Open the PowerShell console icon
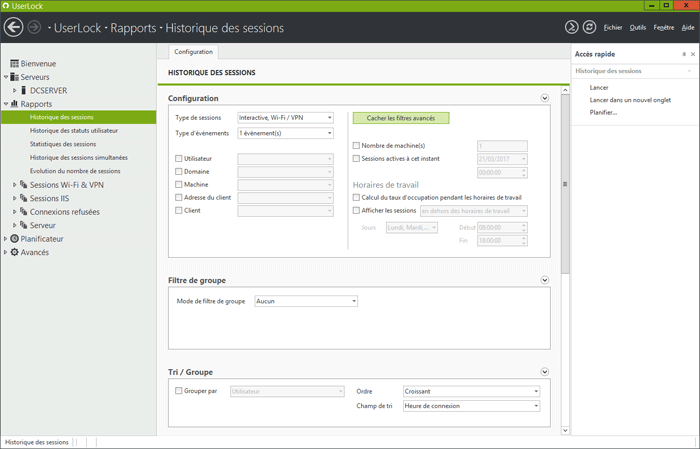This screenshot has height=449, width=700. [x=571, y=27]
